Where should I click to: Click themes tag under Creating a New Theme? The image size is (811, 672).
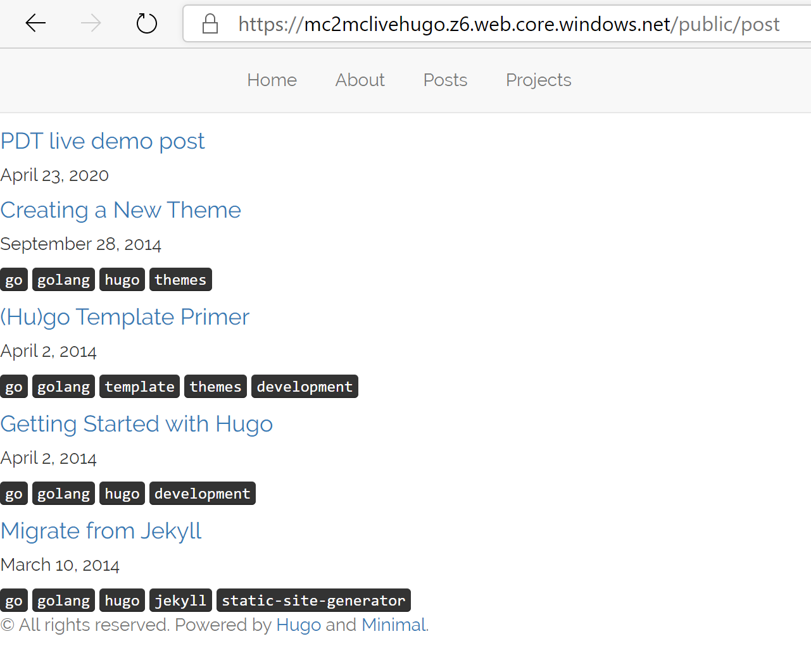180,280
